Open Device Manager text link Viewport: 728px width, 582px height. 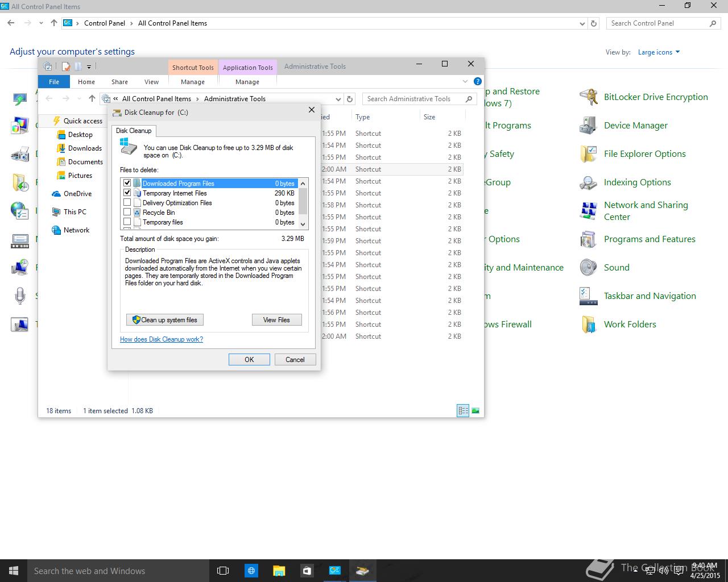point(636,126)
